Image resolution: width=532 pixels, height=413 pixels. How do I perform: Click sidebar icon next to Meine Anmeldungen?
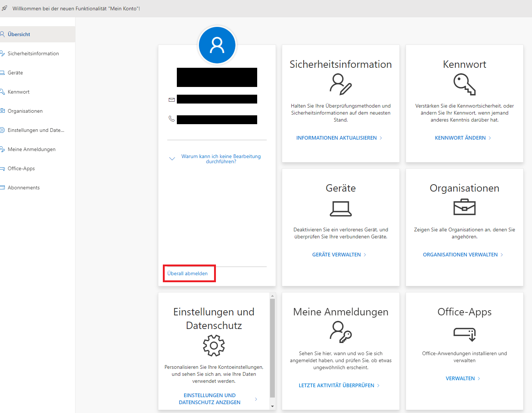tap(2, 149)
